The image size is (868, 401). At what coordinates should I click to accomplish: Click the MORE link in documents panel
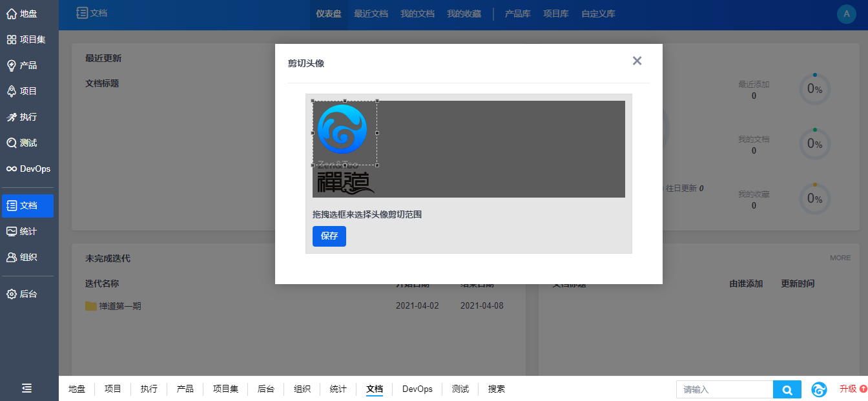pos(840,258)
